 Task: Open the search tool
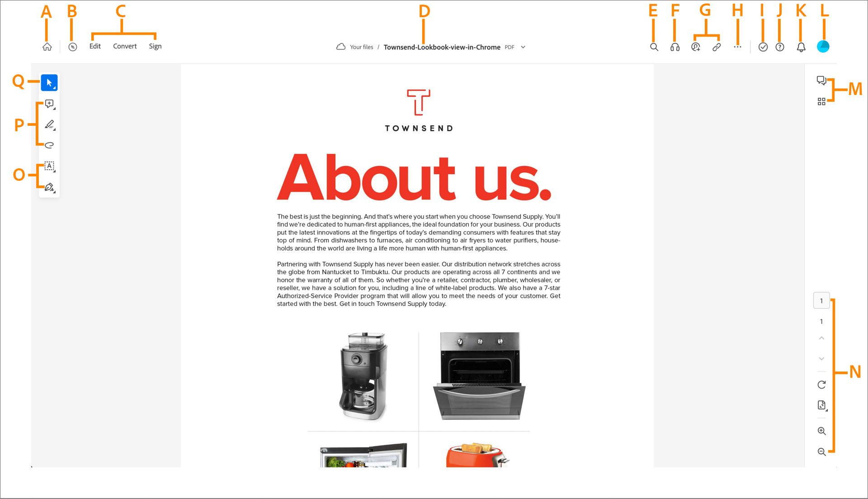click(653, 47)
